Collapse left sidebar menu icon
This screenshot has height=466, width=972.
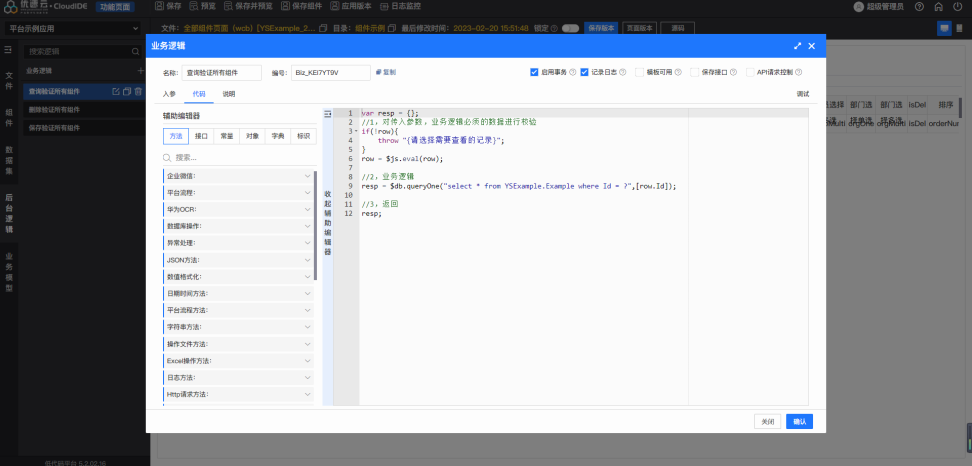[8, 50]
